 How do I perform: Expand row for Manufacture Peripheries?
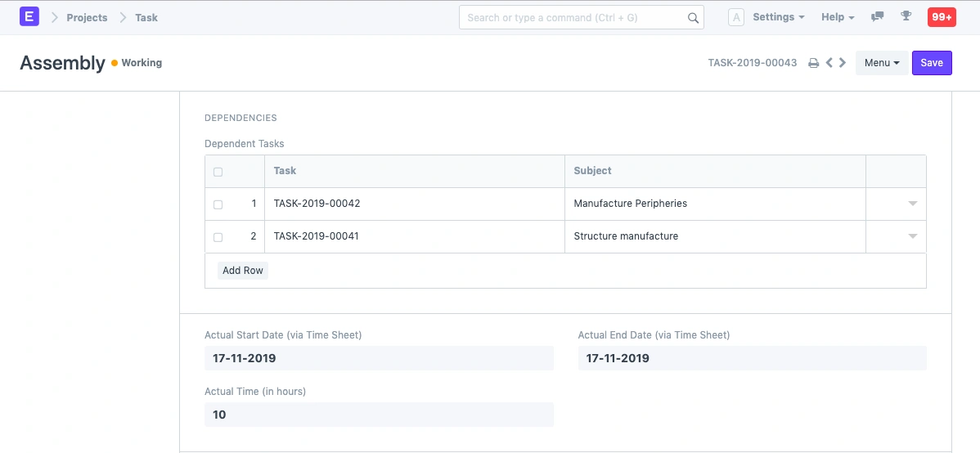pyautogui.click(x=912, y=204)
